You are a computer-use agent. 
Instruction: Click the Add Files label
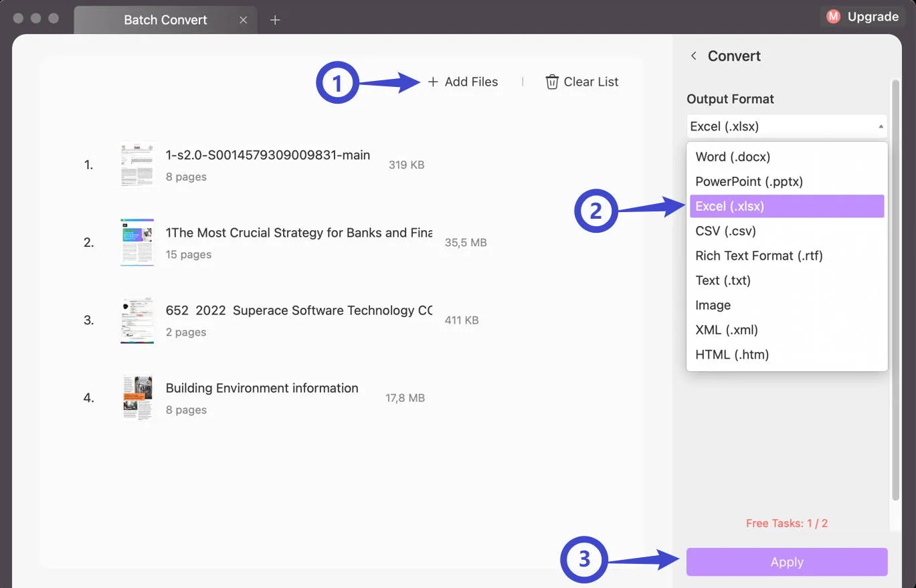click(471, 82)
